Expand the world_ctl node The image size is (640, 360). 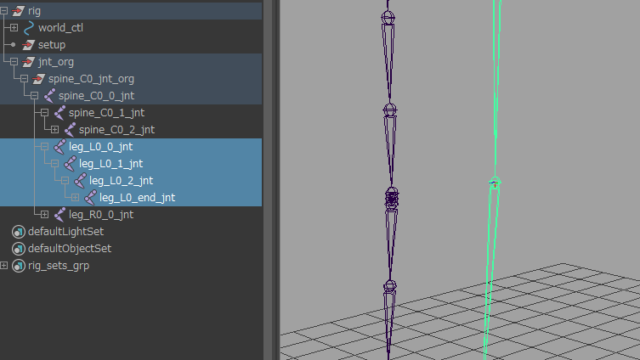14,28
